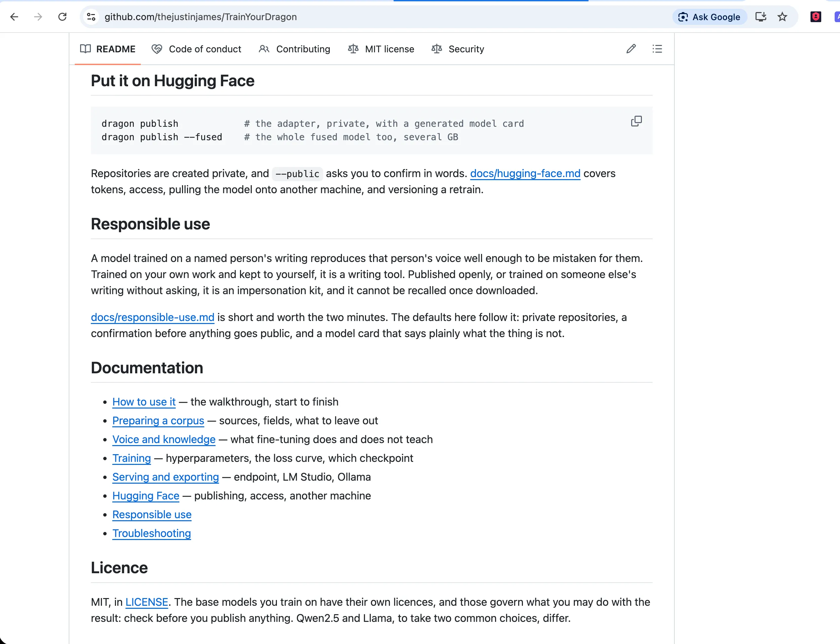Click the 'dragon publish --fused' code line
Viewport: 840px width, 644px height.
pyautogui.click(x=162, y=137)
